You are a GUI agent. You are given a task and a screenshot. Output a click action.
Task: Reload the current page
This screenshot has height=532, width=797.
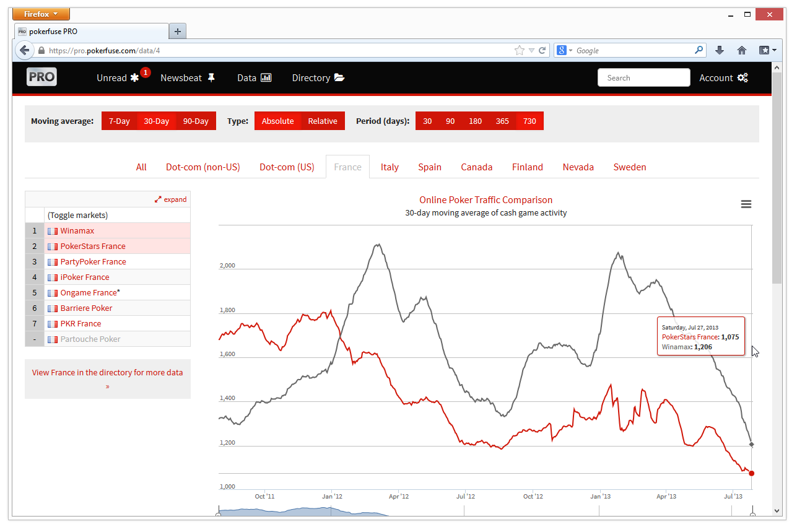coord(542,51)
